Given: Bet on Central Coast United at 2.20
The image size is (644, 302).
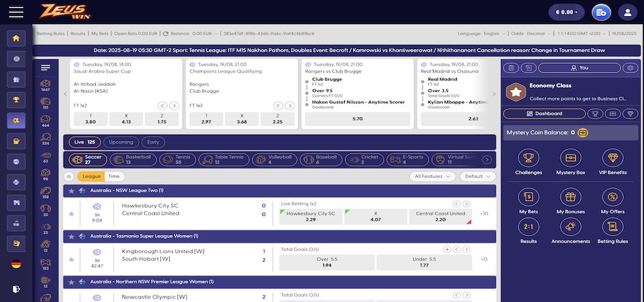Looking at the screenshot, I should pyautogui.click(x=440, y=217).
